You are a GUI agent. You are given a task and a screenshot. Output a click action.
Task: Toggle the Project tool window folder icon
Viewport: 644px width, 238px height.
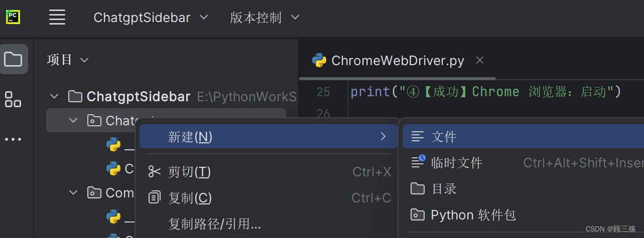tap(13, 59)
